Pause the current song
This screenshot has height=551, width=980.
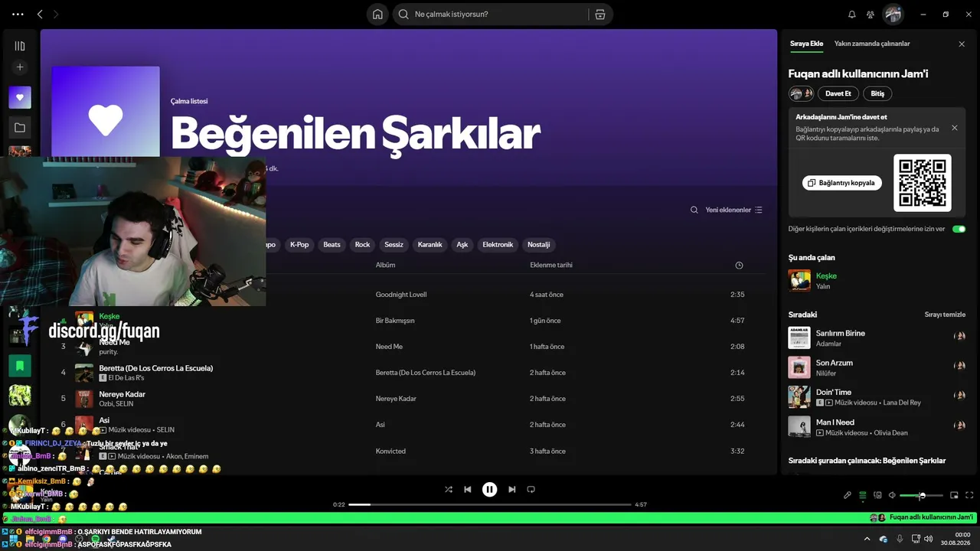pos(489,490)
